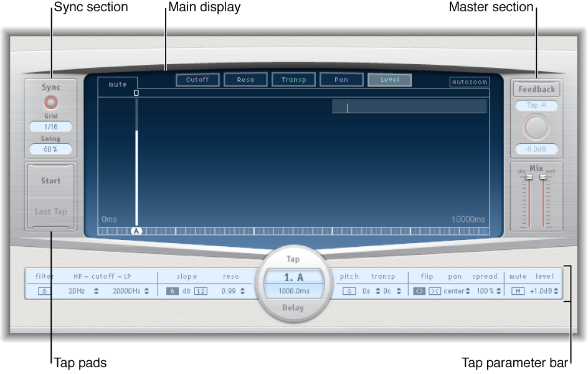The width and height of the screenshot is (588, 374).
Task: Click the 1000.0ms delay time field
Action: pos(293,290)
